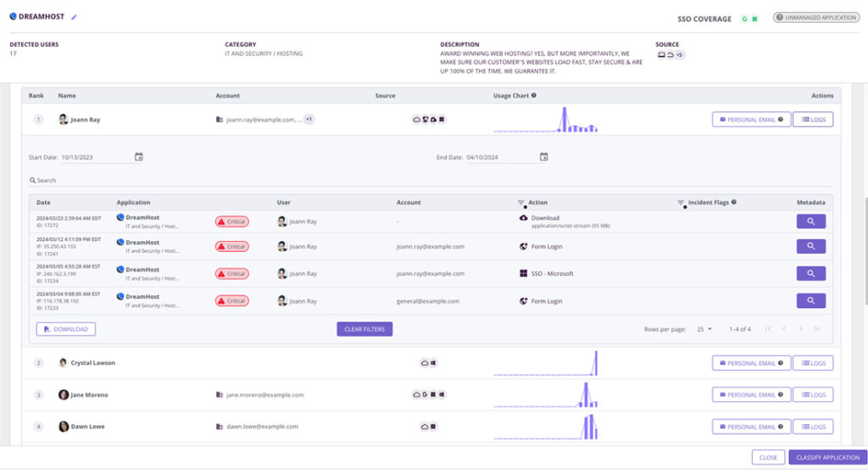The width and height of the screenshot is (868, 470).
Task: Click the Start Date 10/13/2023 field
Action: (x=96, y=158)
